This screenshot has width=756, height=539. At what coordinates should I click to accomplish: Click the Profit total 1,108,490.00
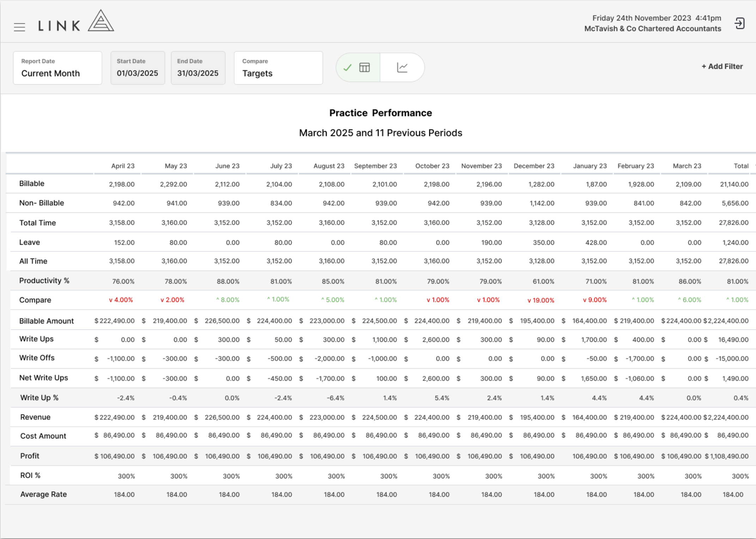pyautogui.click(x=726, y=456)
